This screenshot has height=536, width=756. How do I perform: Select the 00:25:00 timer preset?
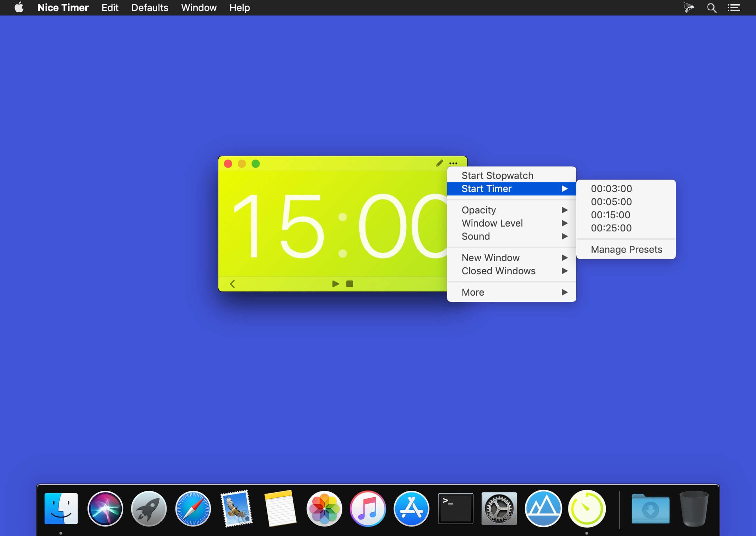pos(611,228)
